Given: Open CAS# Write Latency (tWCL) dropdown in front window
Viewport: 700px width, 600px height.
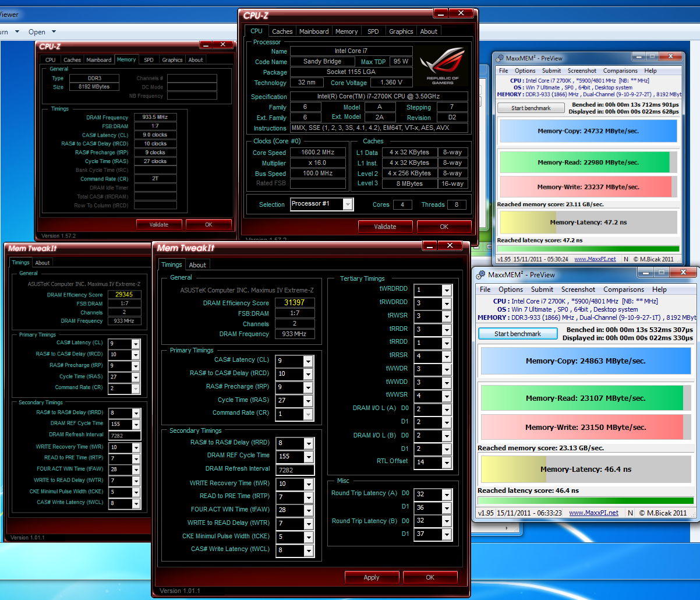Looking at the screenshot, I should (x=308, y=550).
